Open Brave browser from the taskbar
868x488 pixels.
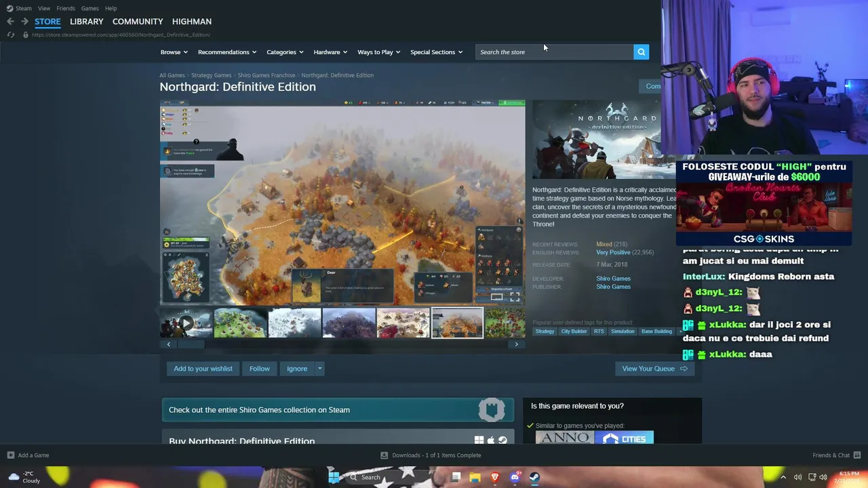pos(495,477)
